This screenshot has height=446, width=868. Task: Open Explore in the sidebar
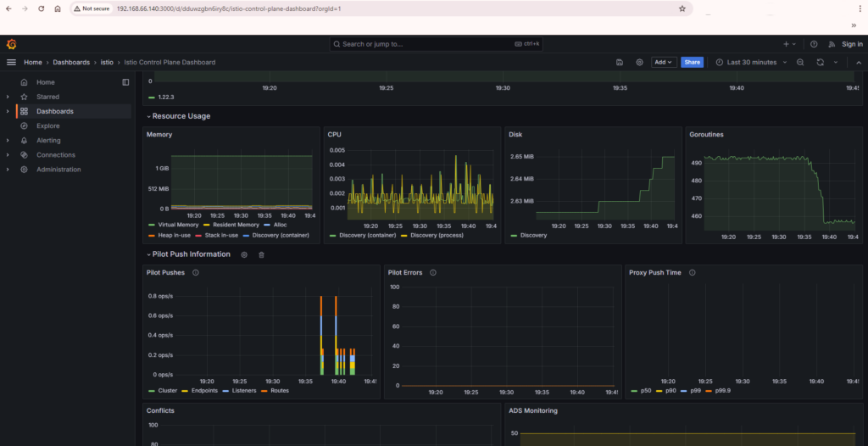pyautogui.click(x=48, y=125)
